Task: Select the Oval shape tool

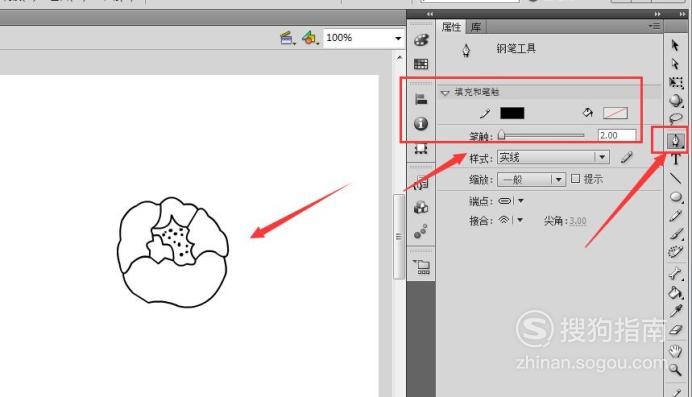Action: [676, 197]
